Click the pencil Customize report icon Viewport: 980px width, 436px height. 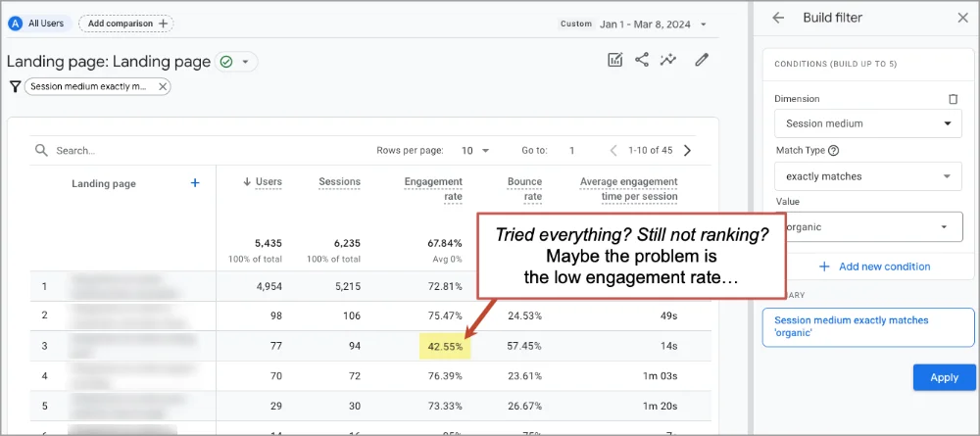702,60
